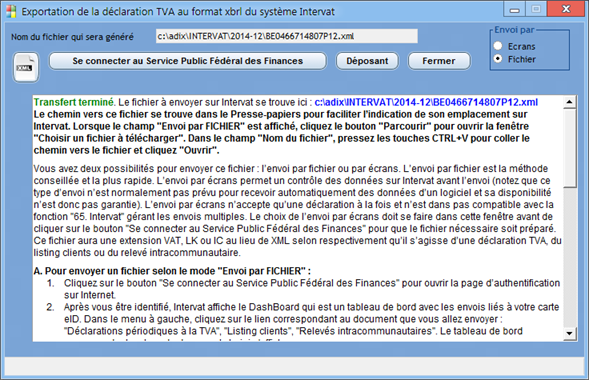Select the Fichier radio button
Viewport: 589px width, 380px height.
coord(498,59)
